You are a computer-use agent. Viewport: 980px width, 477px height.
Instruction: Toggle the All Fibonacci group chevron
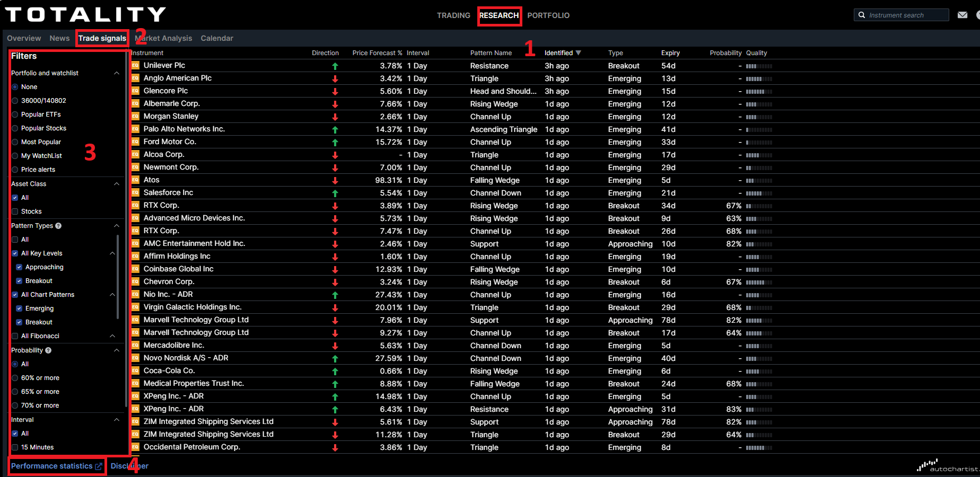[x=112, y=336]
